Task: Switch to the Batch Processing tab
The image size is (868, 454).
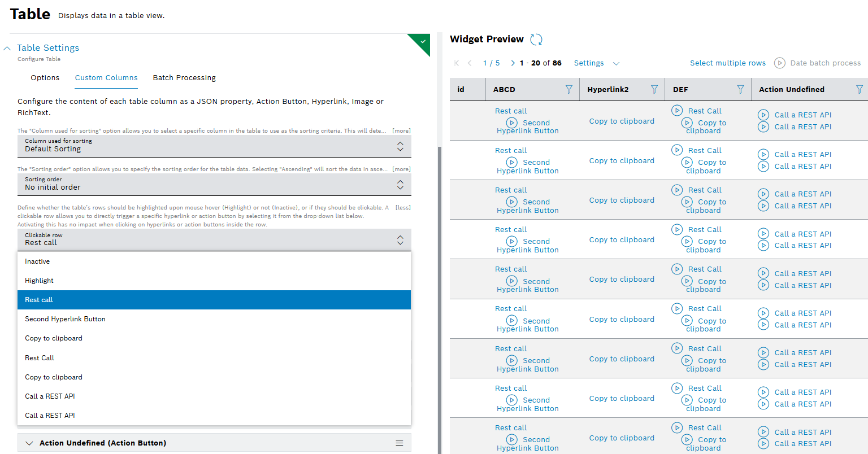Action: click(x=184, y=78)
